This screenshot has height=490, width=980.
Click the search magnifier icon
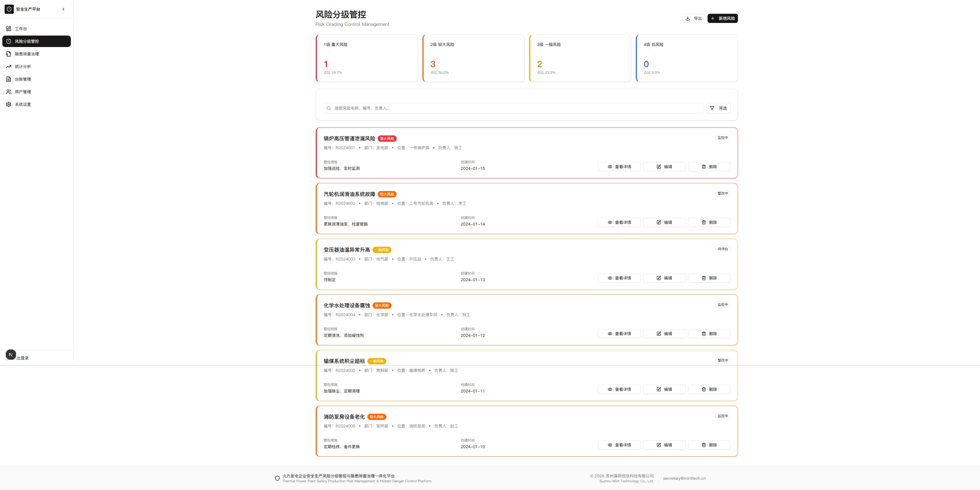click(328, 108)
